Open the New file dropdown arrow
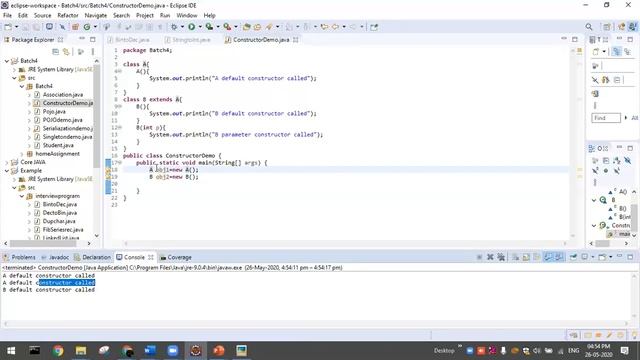 click(x=16, y=27)
